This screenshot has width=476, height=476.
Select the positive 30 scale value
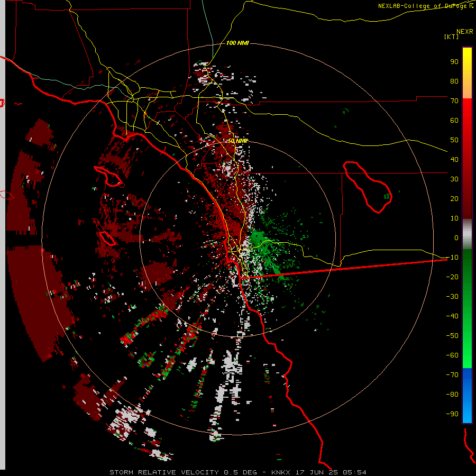coord(454,179)
